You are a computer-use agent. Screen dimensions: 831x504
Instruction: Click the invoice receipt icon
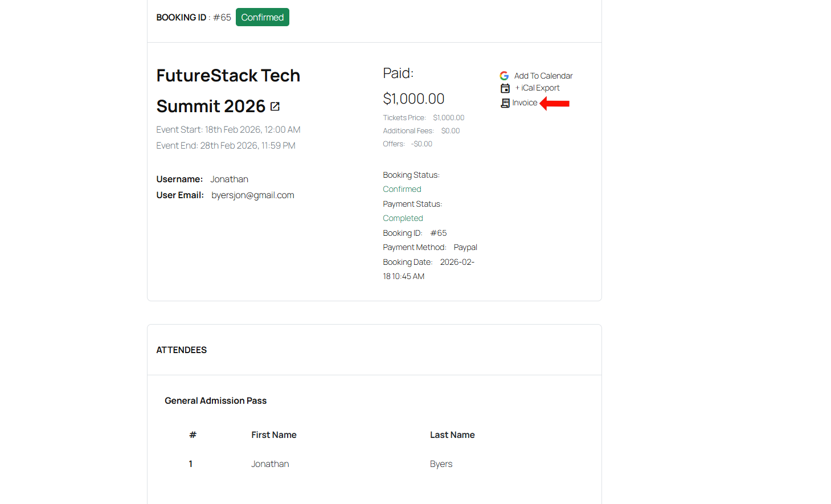tap(505, 103)
